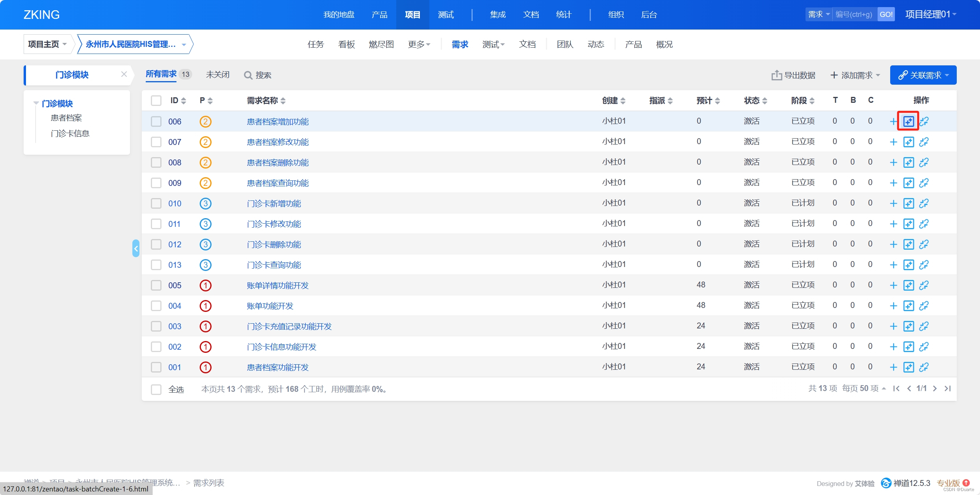Click unlink icon for requirement 001 row
This screenshot has width=980, height=495.
pos(924,367)
